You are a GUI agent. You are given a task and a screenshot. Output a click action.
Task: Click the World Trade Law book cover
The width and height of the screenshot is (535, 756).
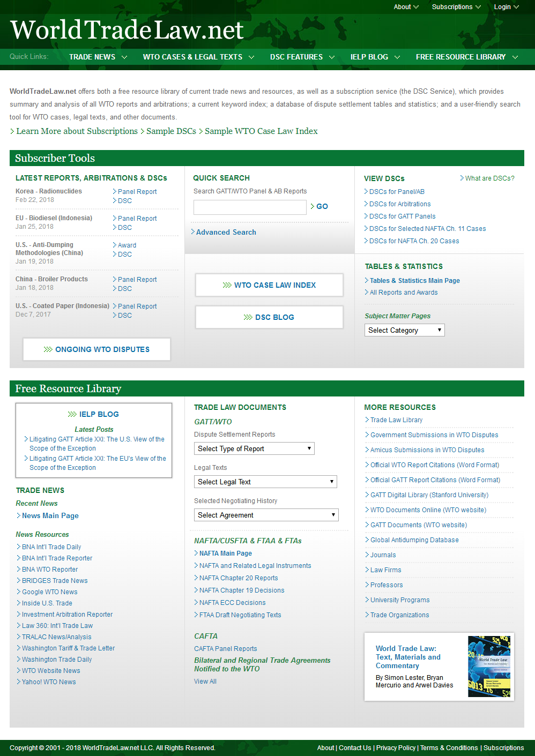pyautogui.click(x=489, y=667)
